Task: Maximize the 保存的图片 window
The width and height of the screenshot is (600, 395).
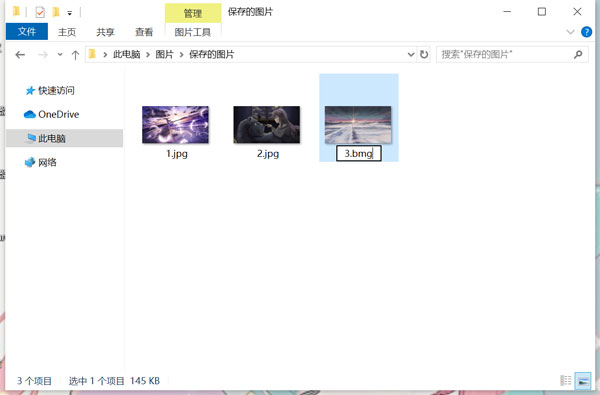Action: pyautogui.click(x=542, y=12)
